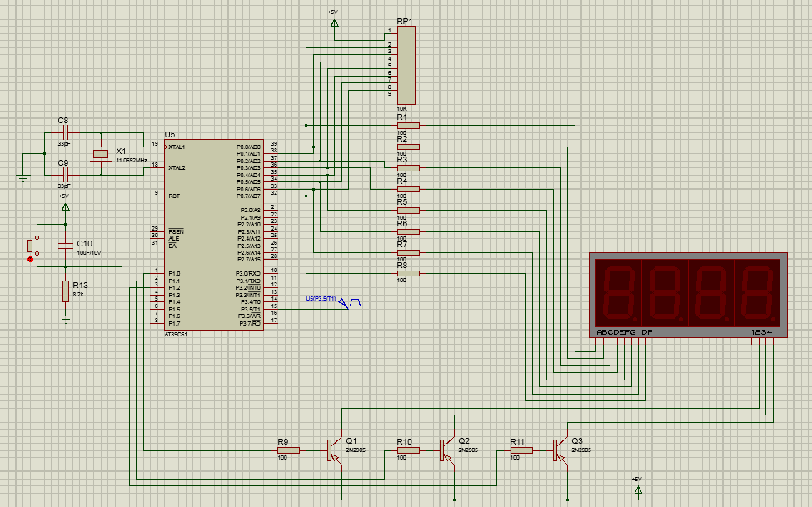Select pull-down resistor R13 symbol

pos(66,291)
